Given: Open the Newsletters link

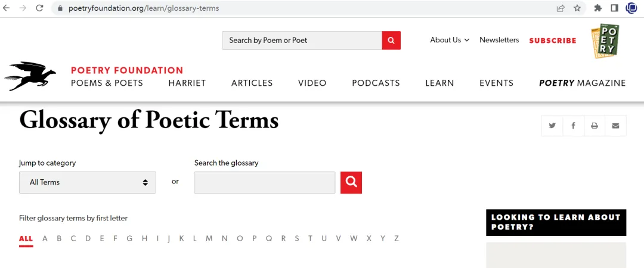Looking at the screenshot, I should (499, 40).
